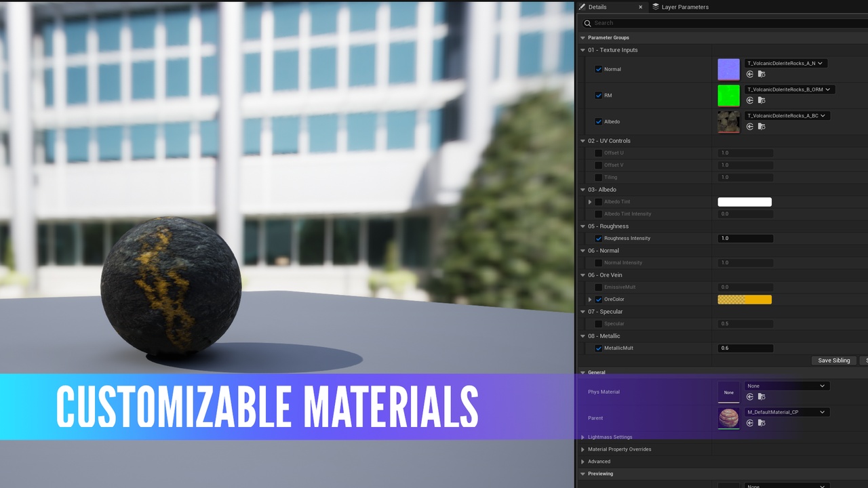This screenshot has width=868, height=488.
Task: Collapse the 03- Albedo section
Action: (x=583, y=190)
